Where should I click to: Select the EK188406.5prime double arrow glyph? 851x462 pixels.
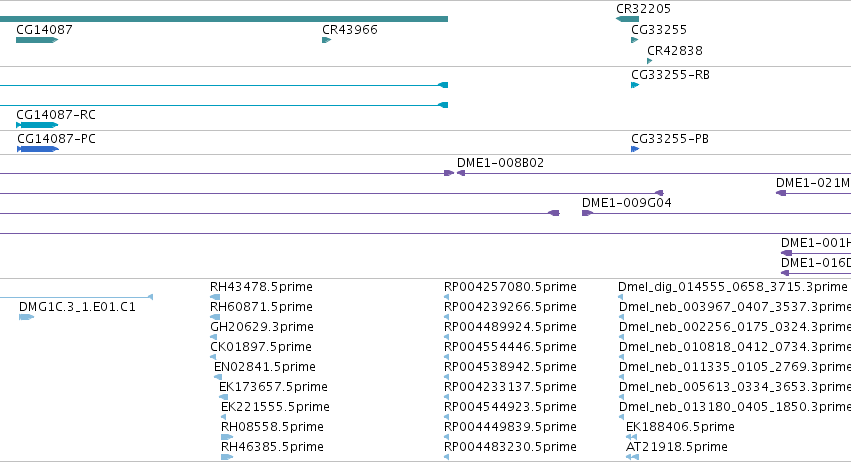point(632,437)
